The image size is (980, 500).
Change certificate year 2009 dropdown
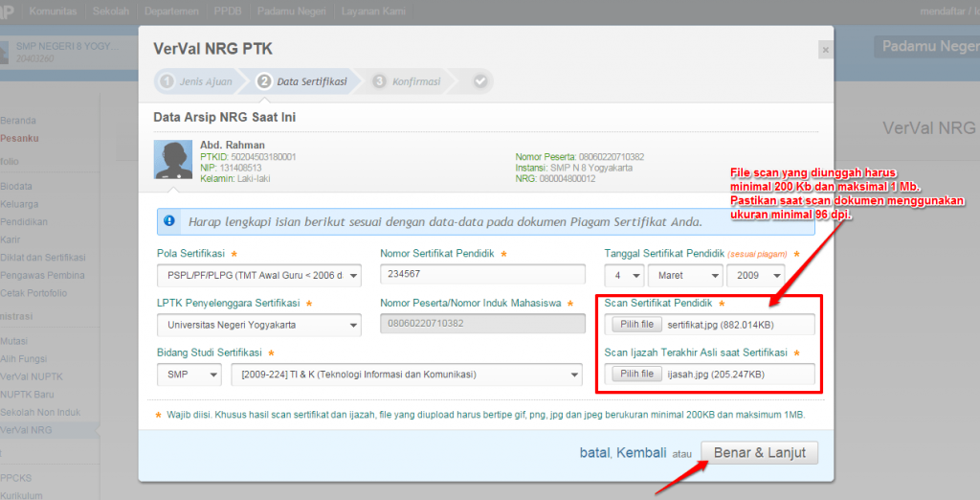756,276
